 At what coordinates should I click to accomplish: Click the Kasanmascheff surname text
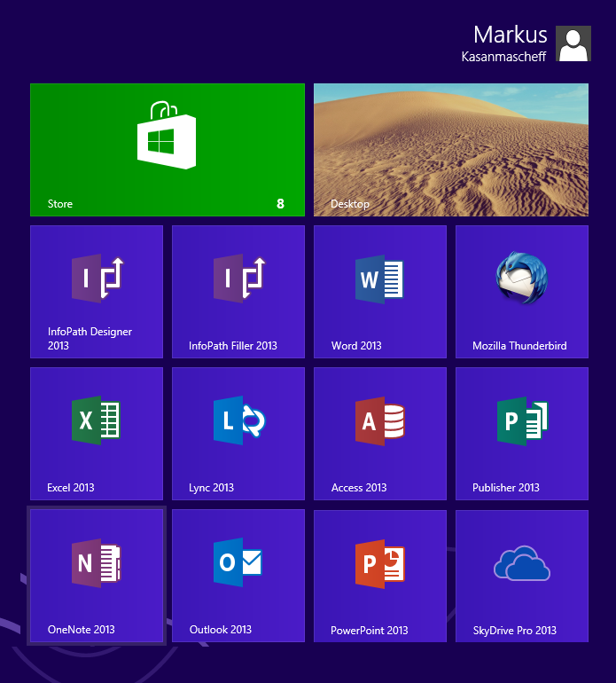coord(504,56)
